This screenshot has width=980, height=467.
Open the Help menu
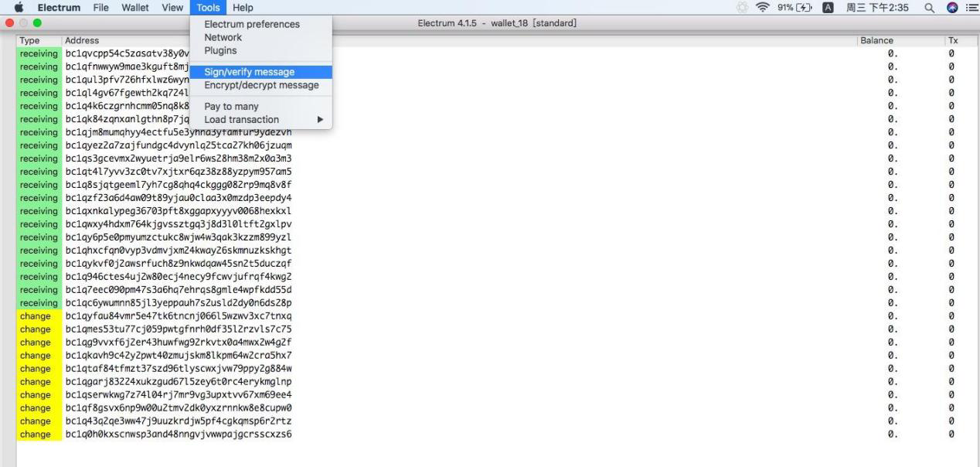tap(243, 8)
